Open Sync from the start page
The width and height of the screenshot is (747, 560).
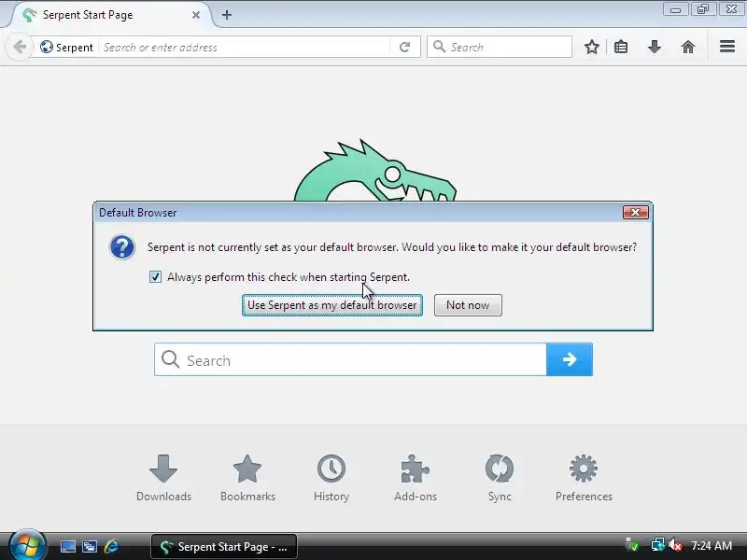pos(500,478)
